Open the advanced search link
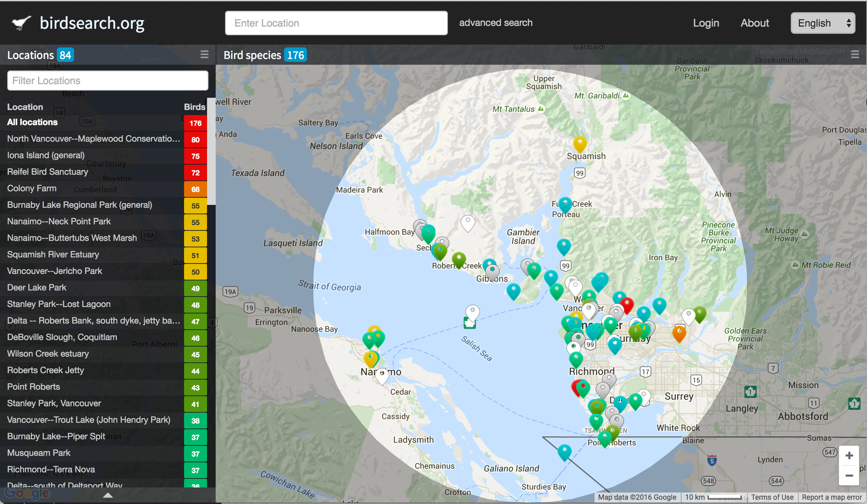Viewport: 867px width, 504px height. point(496,23)
